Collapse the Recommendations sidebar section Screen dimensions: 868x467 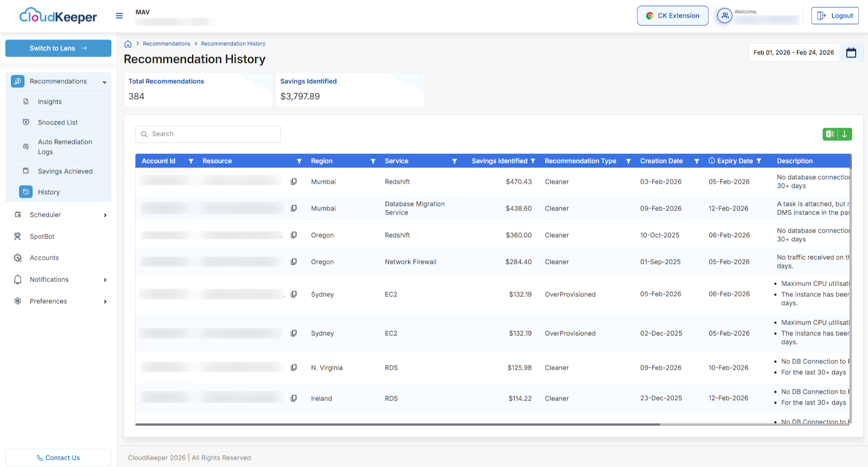point(104,82)
